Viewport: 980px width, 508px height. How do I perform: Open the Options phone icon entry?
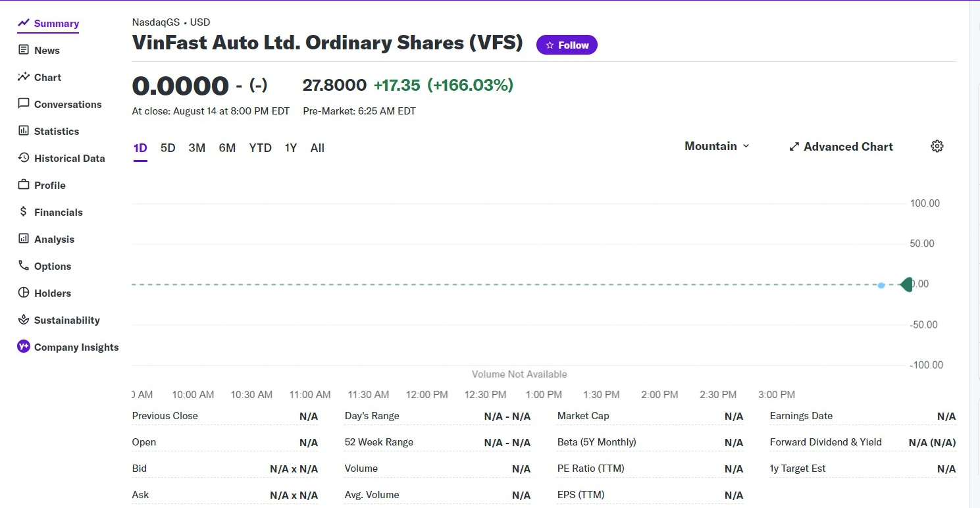pos(23,266)
